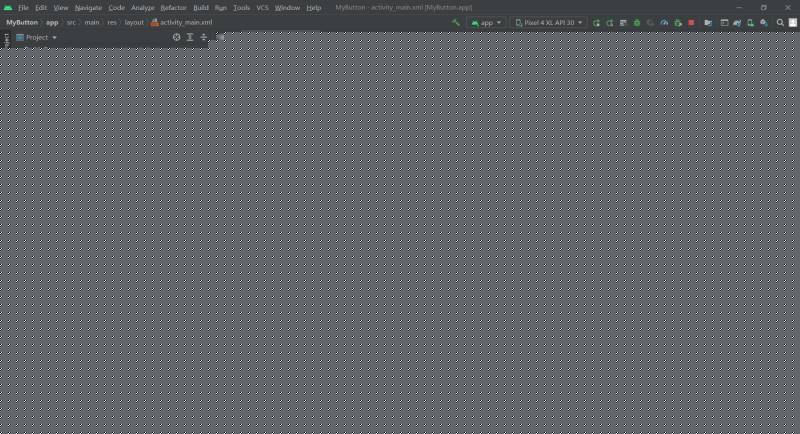Click the Expand All icon in Project panel

tap(190, 37)
